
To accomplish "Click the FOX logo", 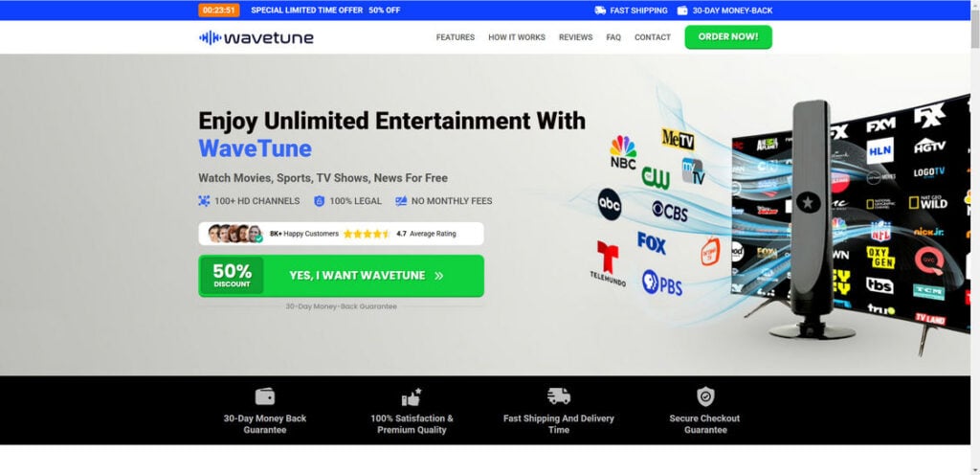I will (x=651, y=243).
